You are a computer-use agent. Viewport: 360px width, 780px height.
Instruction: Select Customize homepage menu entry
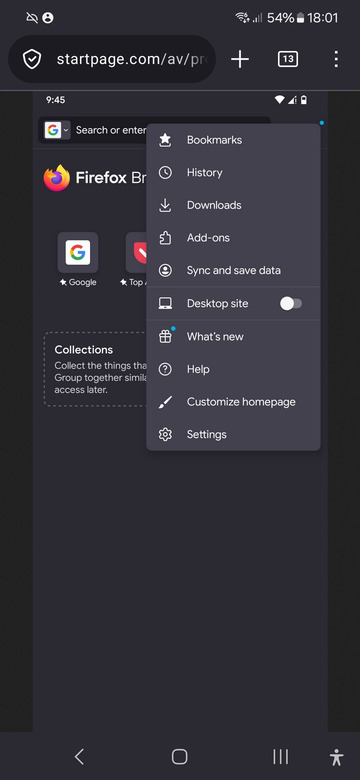tap(233, 402)
